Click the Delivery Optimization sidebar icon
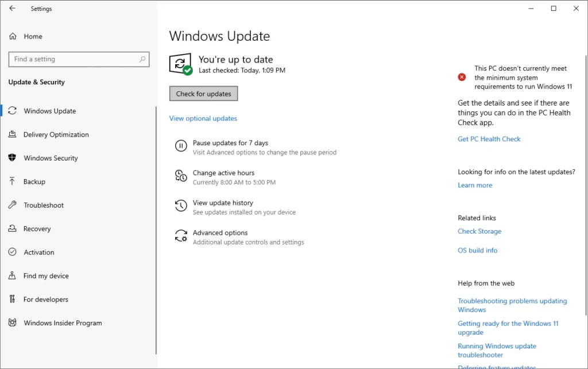 pyautogui.click(x=12, y=134)
